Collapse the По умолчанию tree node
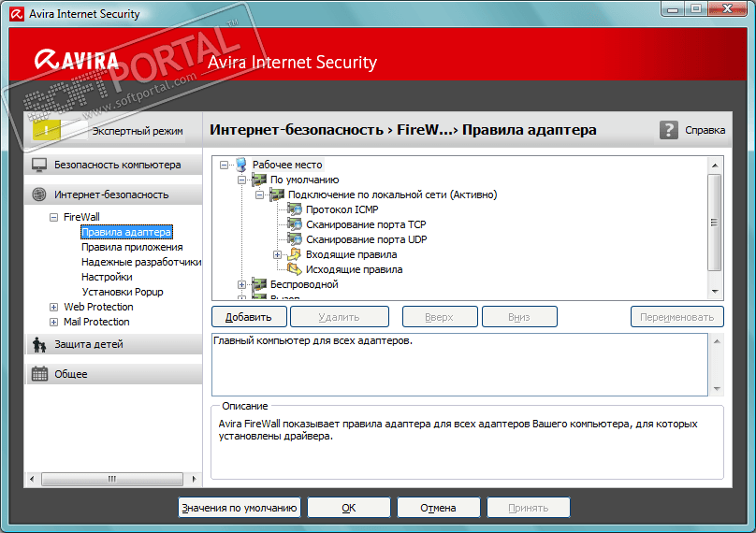 coord(241,180)
